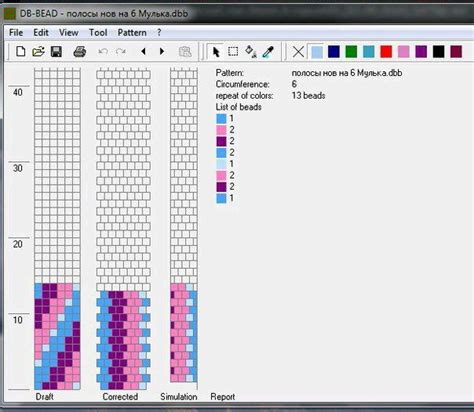Click the pattern file name in report
The height and width of the screenshot is (412, 474).
pyautogui.click(x=347, y=73)
